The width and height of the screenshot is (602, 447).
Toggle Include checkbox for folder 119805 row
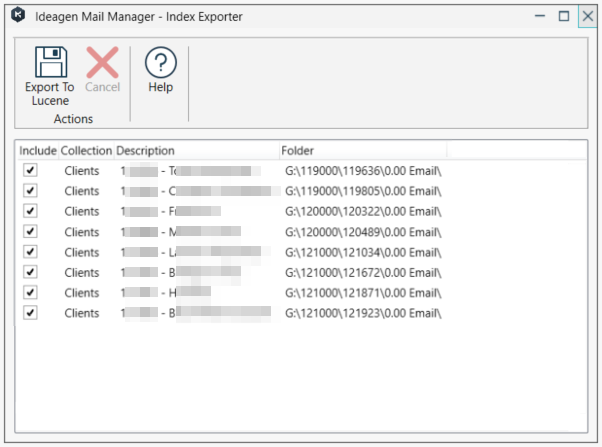point(30,190)
